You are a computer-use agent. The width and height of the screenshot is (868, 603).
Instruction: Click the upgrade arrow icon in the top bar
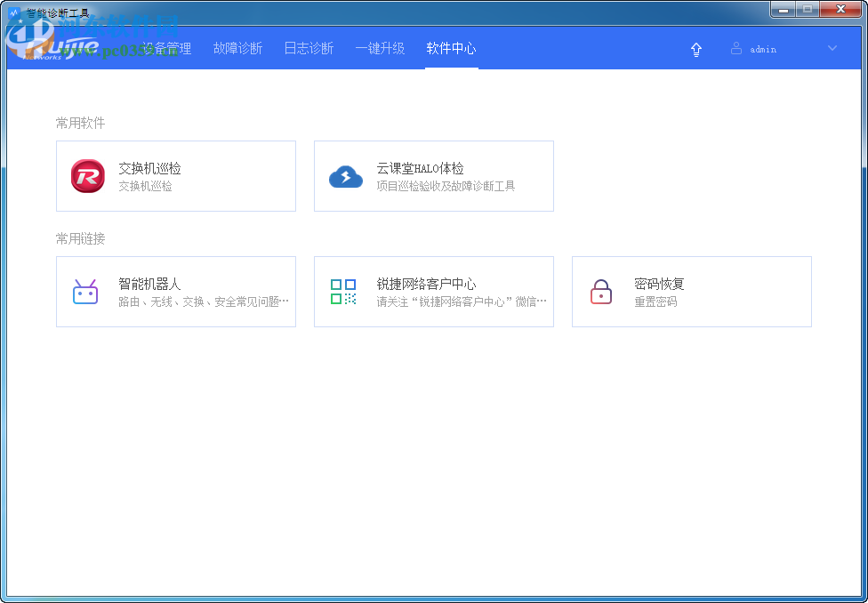[x=696, y=49]
